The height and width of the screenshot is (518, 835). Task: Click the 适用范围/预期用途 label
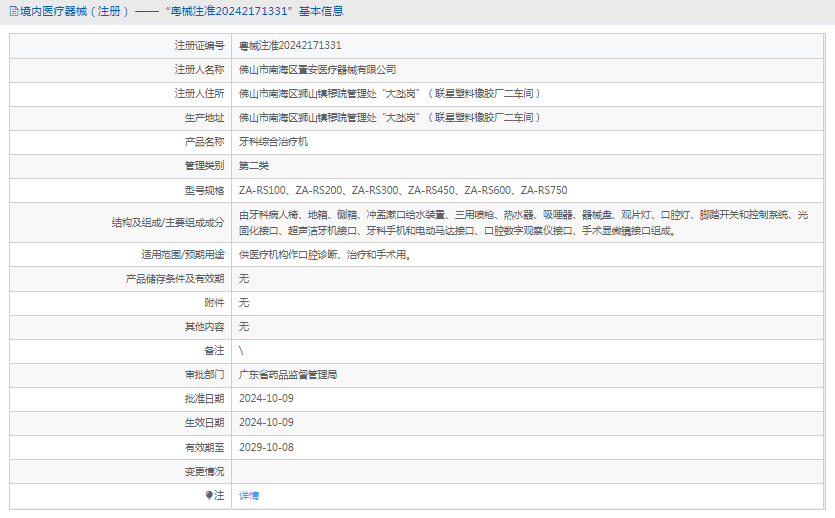183,255
